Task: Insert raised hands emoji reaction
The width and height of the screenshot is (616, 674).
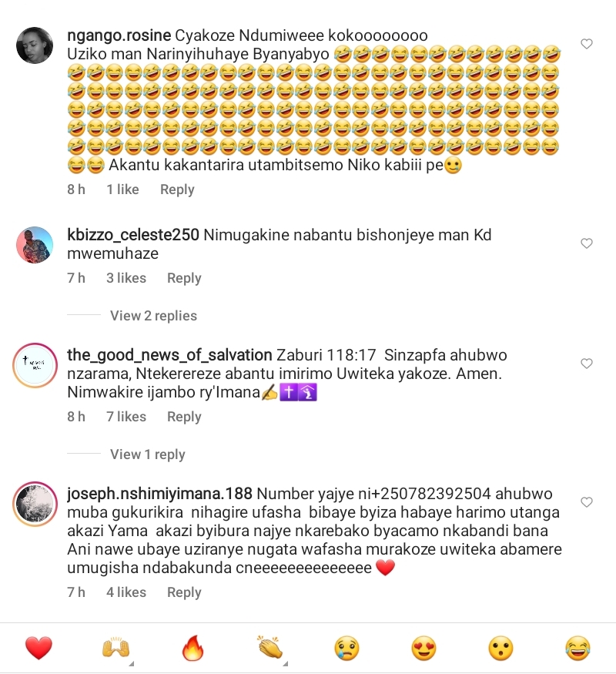Action: (116, 648)
